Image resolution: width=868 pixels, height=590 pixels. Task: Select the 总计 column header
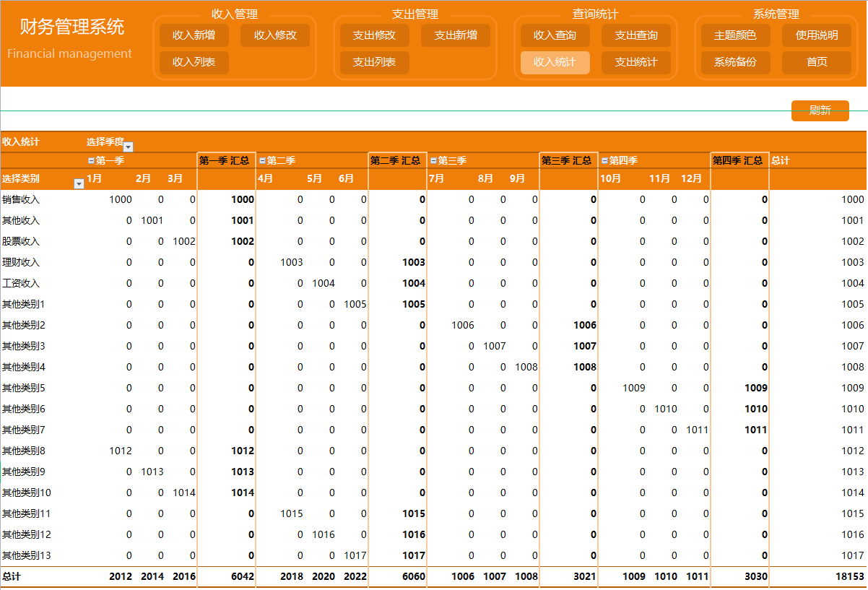coord(781,160)
